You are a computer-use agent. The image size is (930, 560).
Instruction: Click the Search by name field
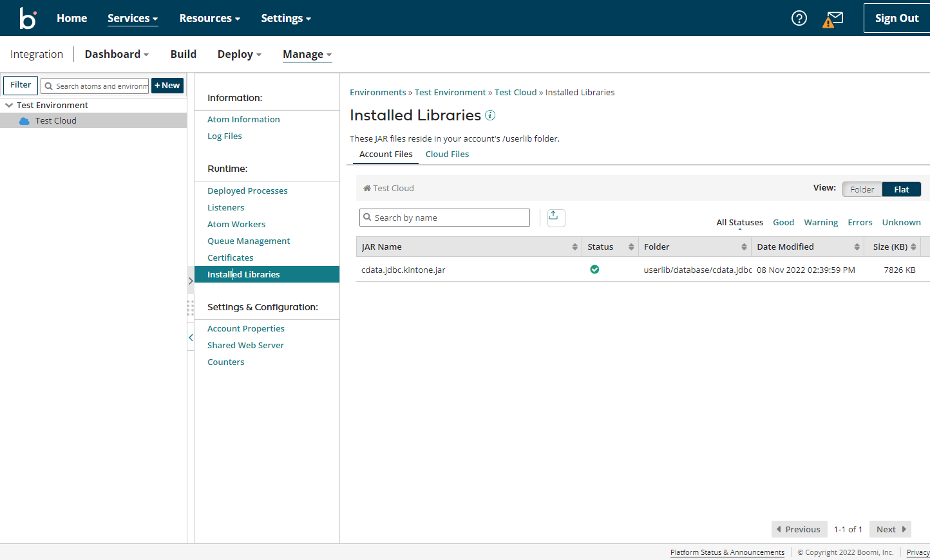(x=444, y=218)
